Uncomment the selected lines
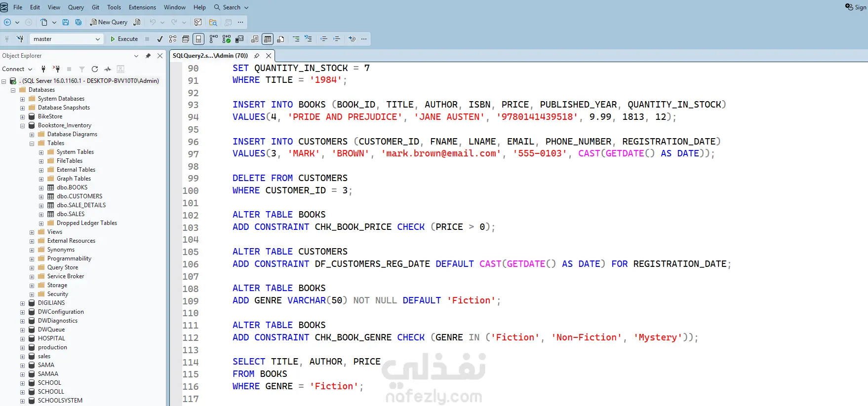This screenshot has height=406, width=868. tap(308, 39)
